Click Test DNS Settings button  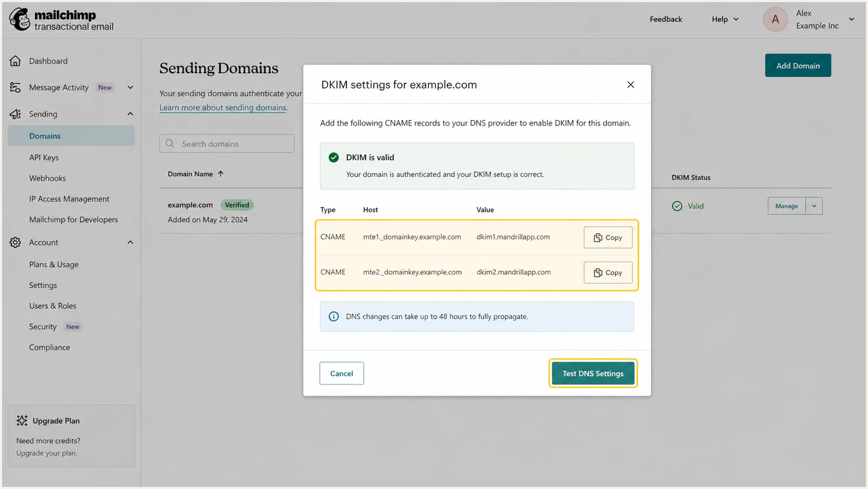(593, 373)
